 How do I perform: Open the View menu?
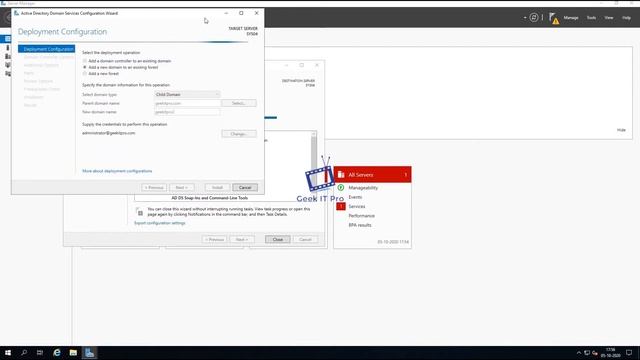click(609, 18)
